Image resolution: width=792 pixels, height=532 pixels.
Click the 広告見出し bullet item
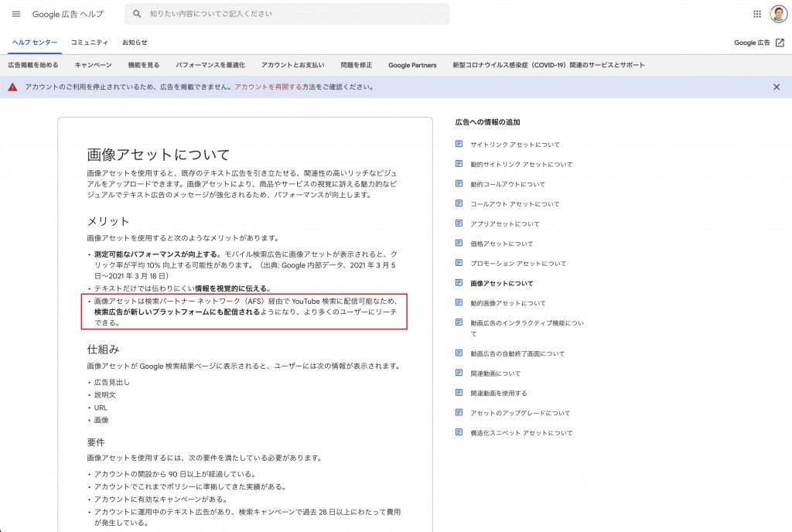pyautogui.click(x=112, y=382)
